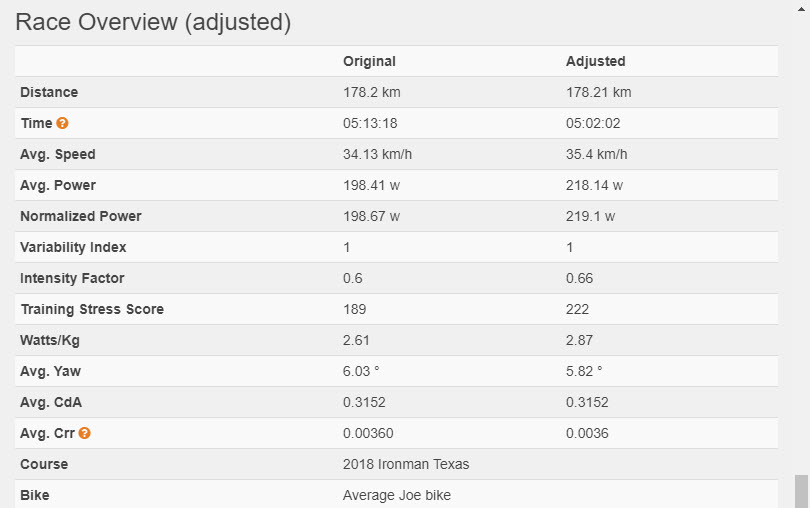Click the Avg. Speed row label
The width and height of the screenshot is (810, 508).
[58, 154]
